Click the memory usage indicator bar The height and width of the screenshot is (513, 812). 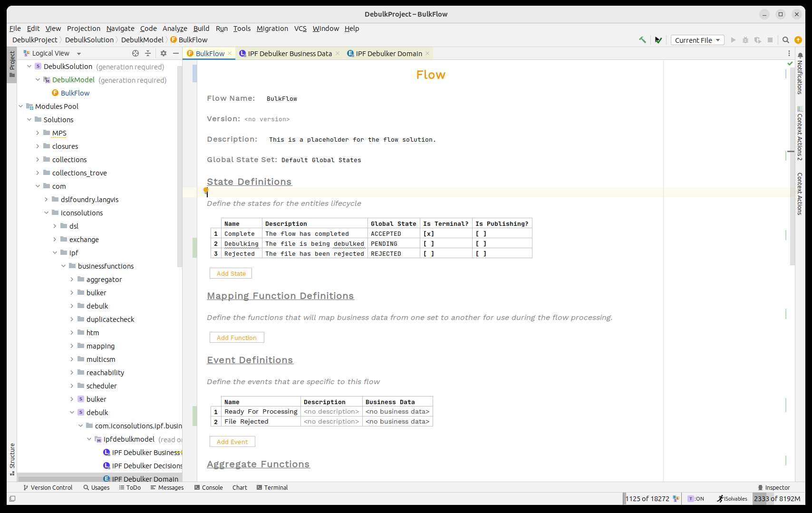[x=777, y=499]
